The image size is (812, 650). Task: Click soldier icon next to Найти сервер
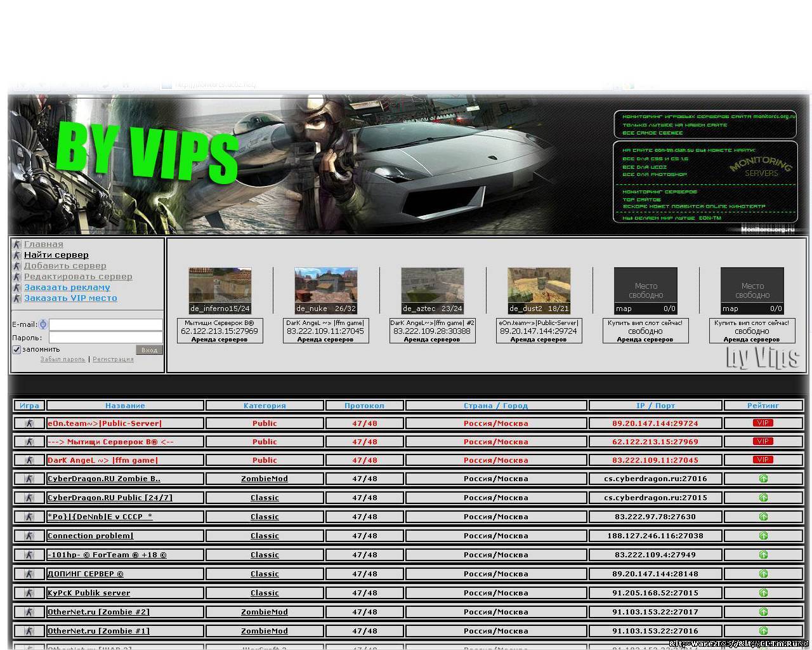(x=17, y=255)
